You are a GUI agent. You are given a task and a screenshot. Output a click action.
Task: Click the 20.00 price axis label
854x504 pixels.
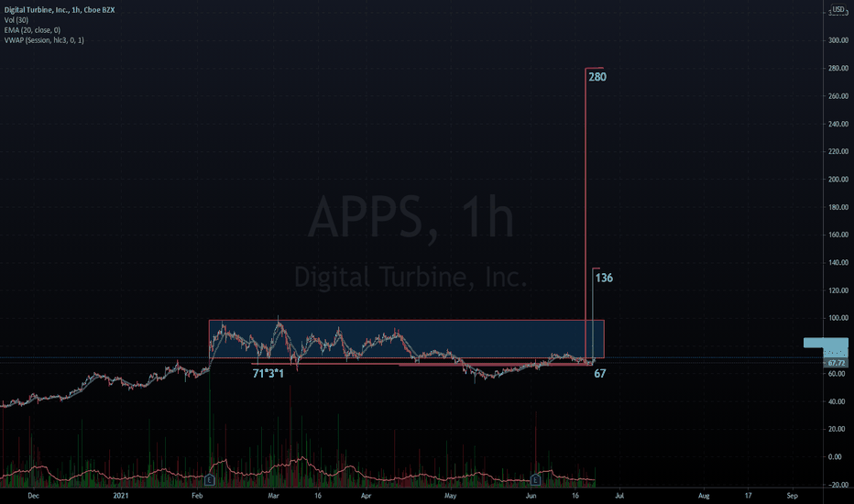pyautogui.click(x=838, y=430)
